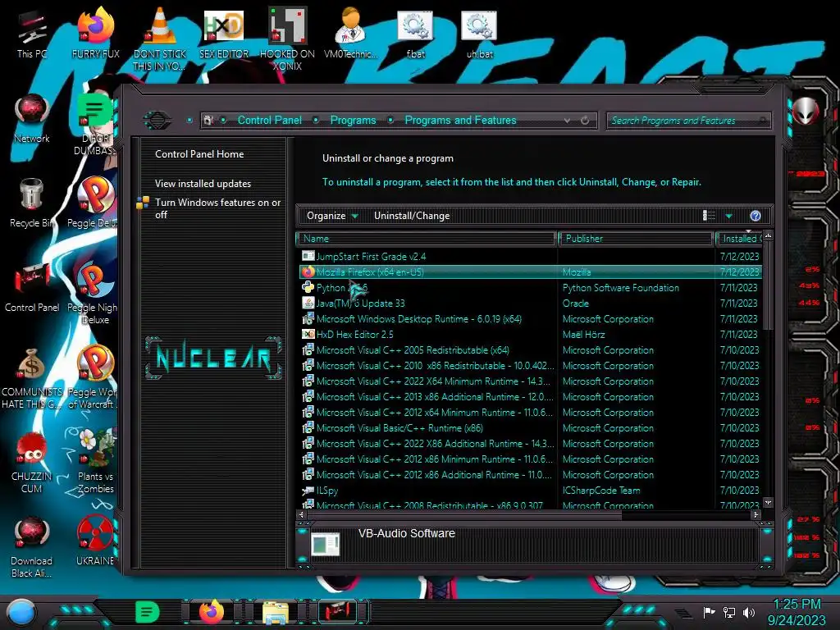Viewport: 840px width, 630px height.
Task: Open the green notes app on taskbar
Action: click(x=147, y=612)
